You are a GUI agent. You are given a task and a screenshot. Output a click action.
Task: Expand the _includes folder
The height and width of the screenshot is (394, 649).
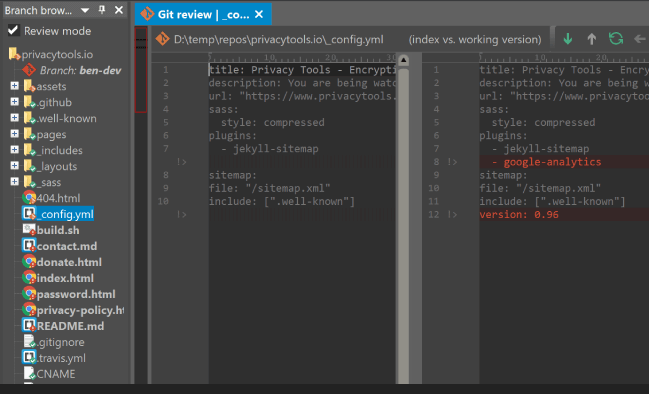[14, 150]
